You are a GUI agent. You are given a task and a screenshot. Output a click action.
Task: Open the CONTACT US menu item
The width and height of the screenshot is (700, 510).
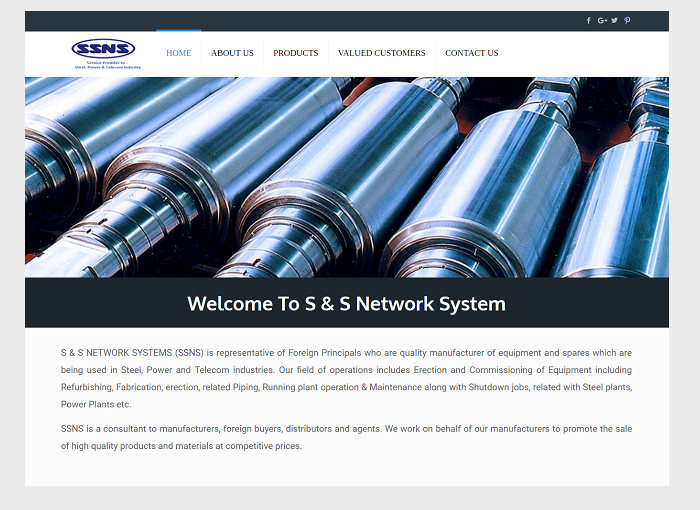(471, 53)
